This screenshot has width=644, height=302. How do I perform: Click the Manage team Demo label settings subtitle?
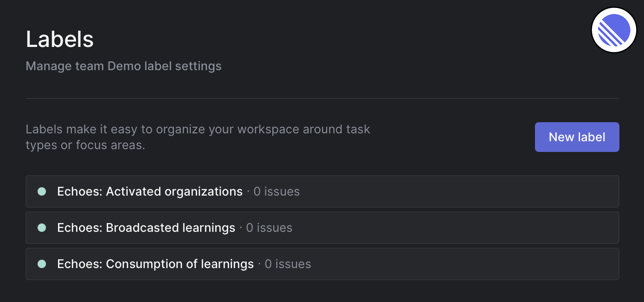click(x=123, y=66)
